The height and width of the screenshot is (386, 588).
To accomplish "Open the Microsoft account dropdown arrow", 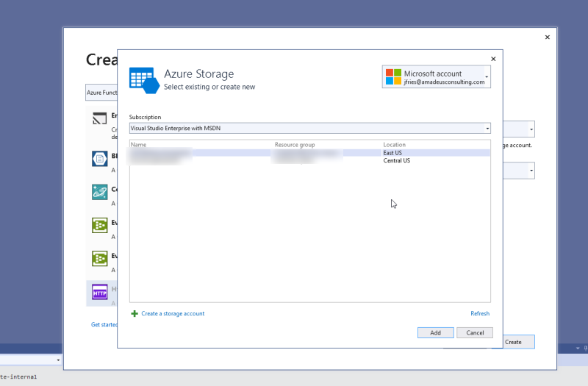I will pyautogui.click(x=487, y=77).
